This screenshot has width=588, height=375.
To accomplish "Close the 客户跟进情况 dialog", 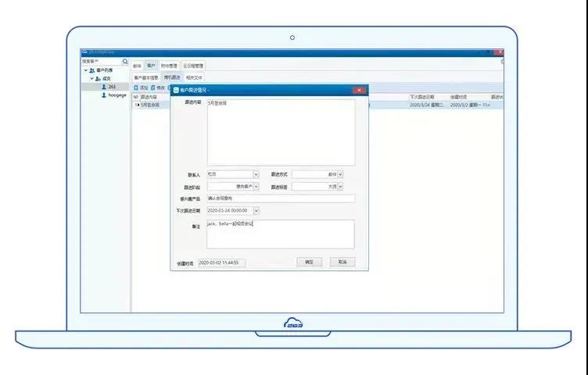I will [359, 91].
